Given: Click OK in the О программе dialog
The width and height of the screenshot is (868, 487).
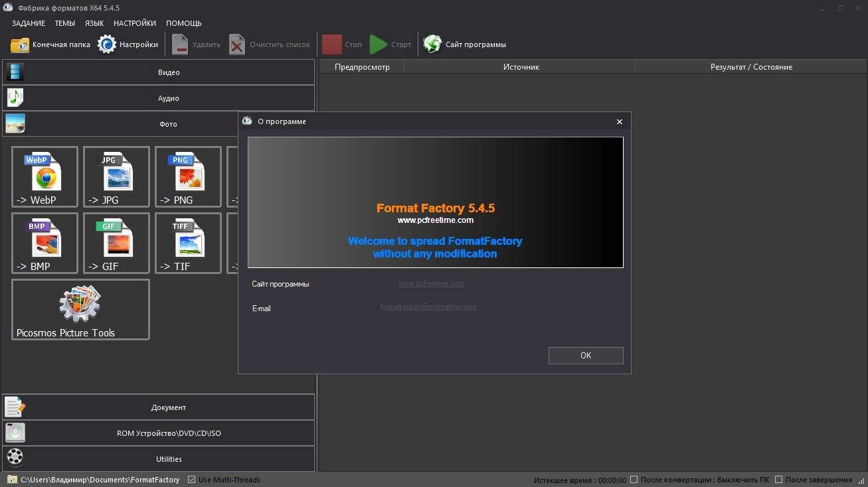Looking at the screenshot, I should click(x=586, y=356).
